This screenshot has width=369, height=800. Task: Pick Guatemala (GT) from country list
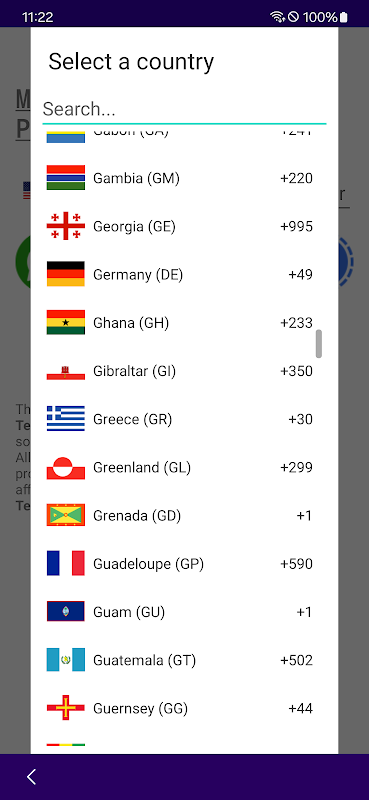point(184,660)
